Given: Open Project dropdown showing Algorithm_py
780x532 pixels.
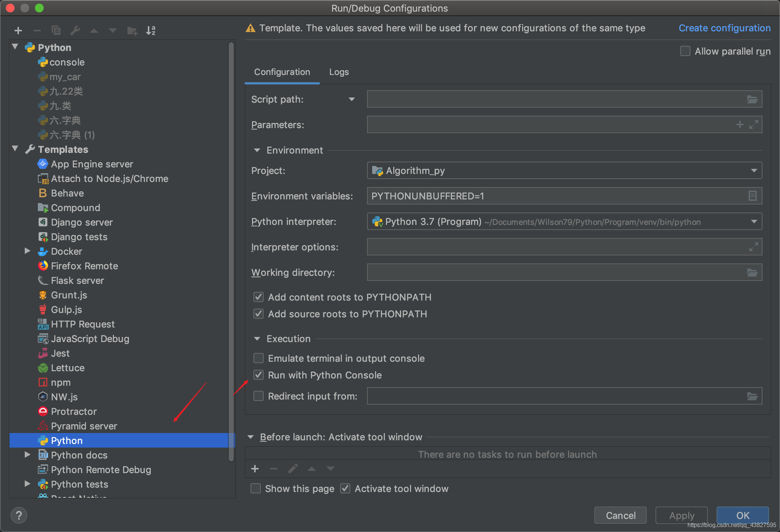Looking at the screenshot, I should pos(564,171).
